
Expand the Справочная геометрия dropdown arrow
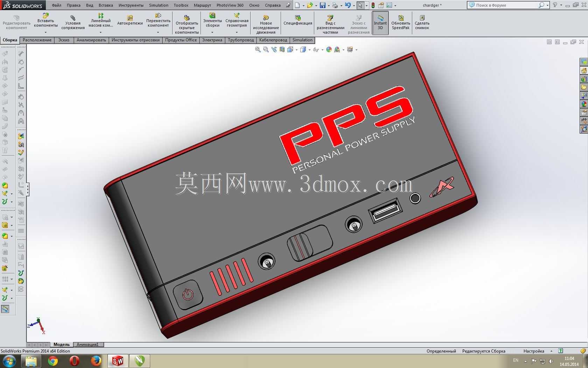(x=237, y=32)
